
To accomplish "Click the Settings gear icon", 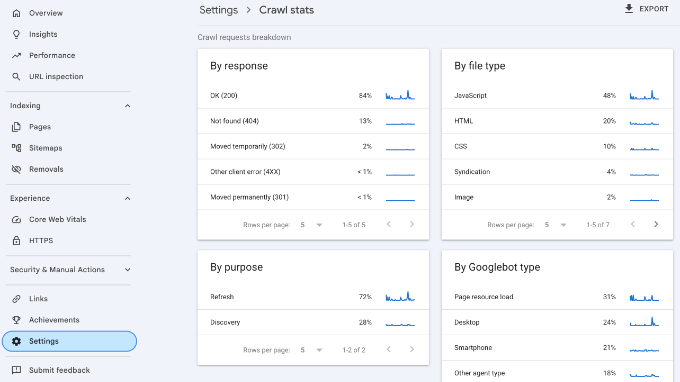I will point(16,341).
